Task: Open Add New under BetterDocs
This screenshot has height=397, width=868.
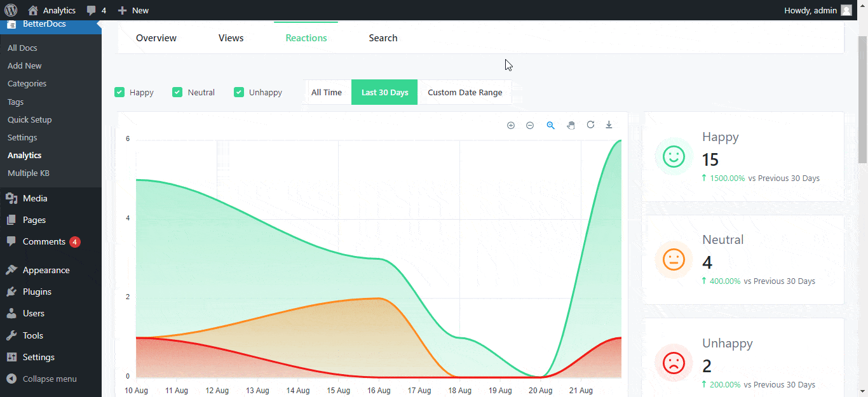Action: point(24,65)
